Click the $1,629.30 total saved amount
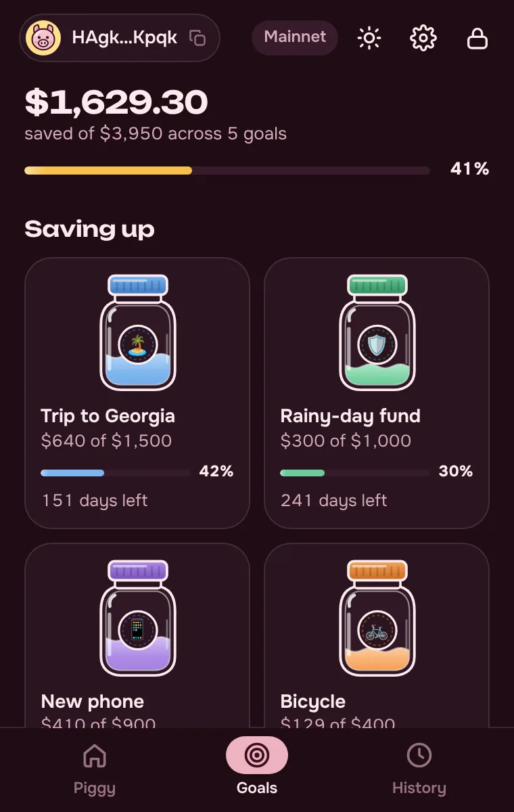 tap(116, 102)
